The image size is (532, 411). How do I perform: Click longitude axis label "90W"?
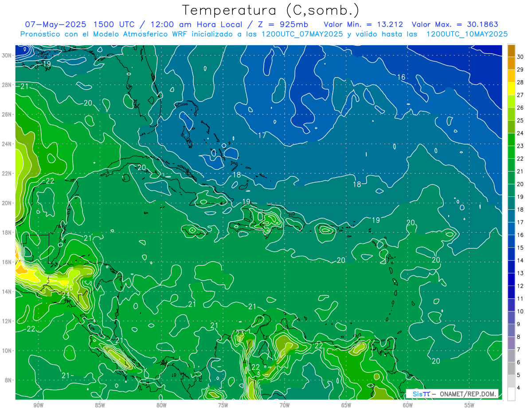(x=39, y=405)
